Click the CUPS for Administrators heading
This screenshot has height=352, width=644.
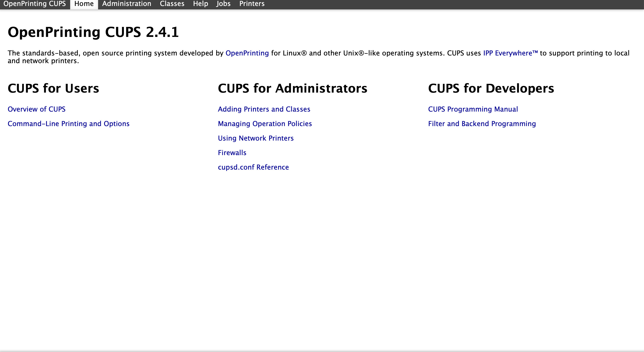293,88
